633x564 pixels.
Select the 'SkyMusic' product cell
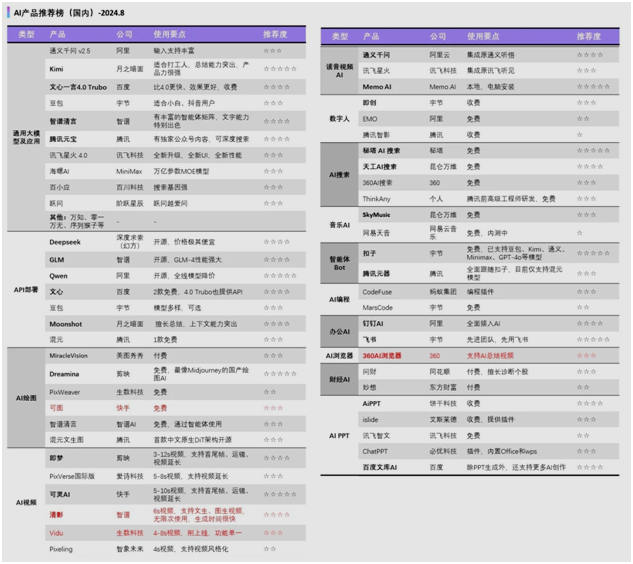(376, 215)
